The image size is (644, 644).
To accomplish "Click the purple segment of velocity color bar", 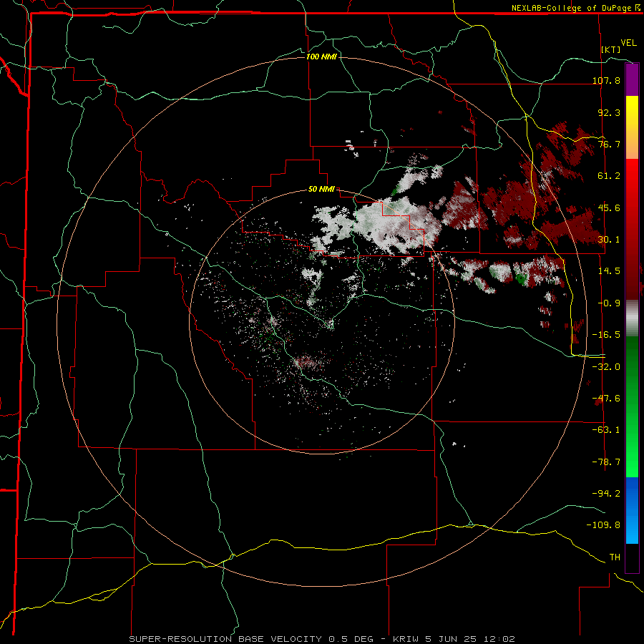I will coord(632,79).
